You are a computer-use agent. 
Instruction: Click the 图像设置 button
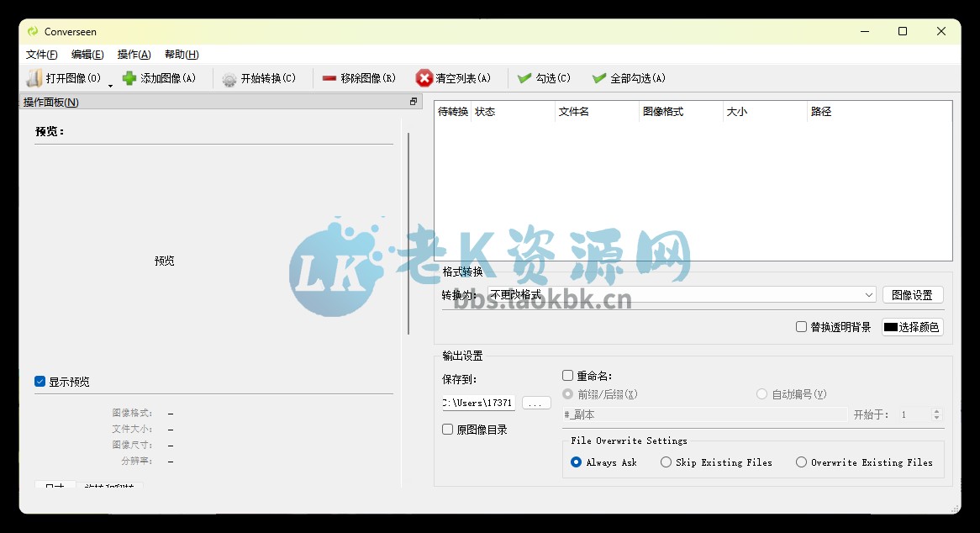[x=912, y=295]
